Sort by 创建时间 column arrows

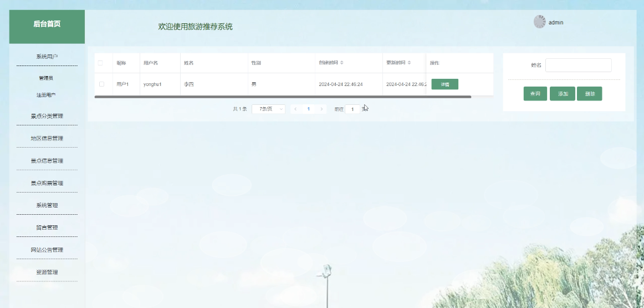(342, 63)
